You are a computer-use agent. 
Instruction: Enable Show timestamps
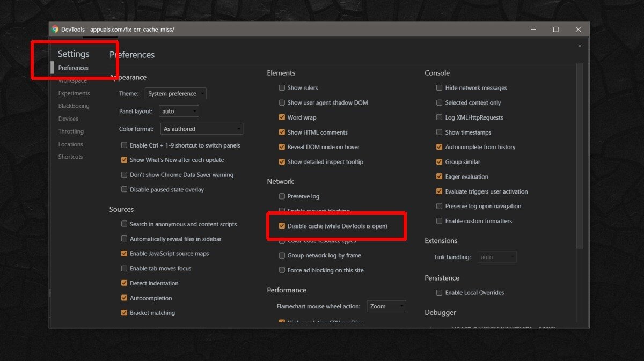point(438,132)
